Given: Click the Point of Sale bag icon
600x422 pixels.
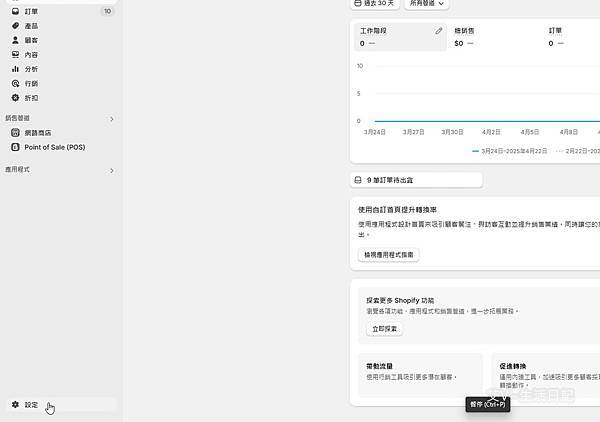Looking at the screenshot, I should 15,147.
